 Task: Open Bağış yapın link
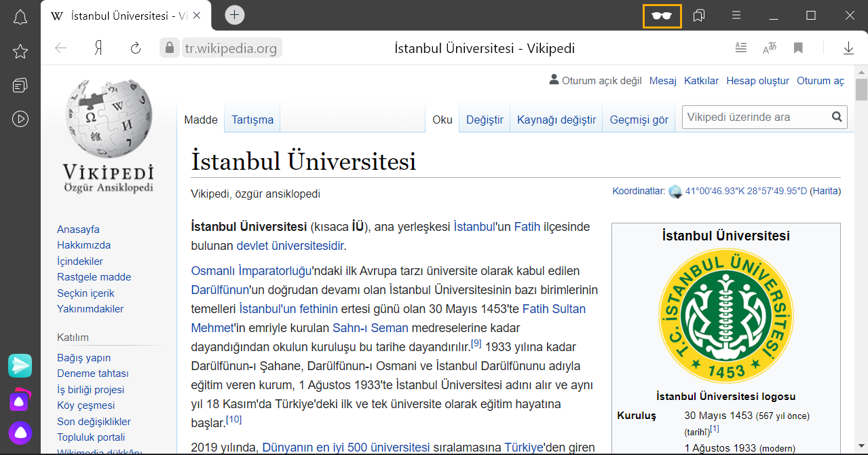coord(83,358)
